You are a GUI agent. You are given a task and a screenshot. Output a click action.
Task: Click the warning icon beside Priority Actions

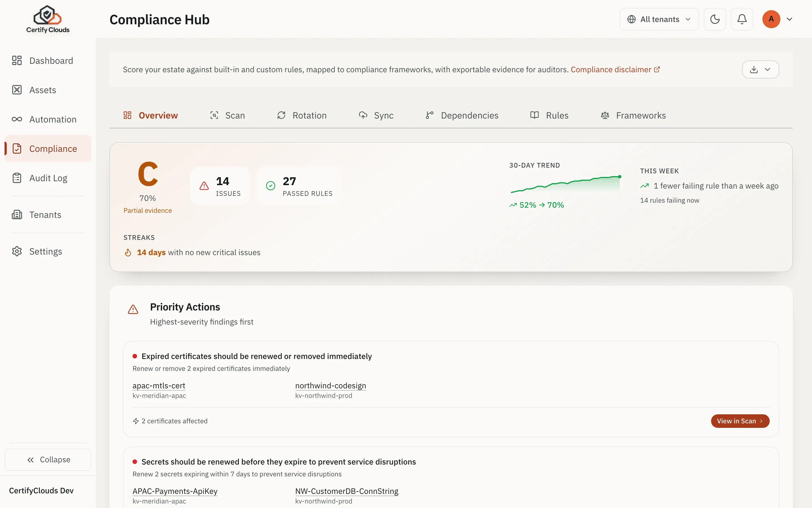point(133,309)
